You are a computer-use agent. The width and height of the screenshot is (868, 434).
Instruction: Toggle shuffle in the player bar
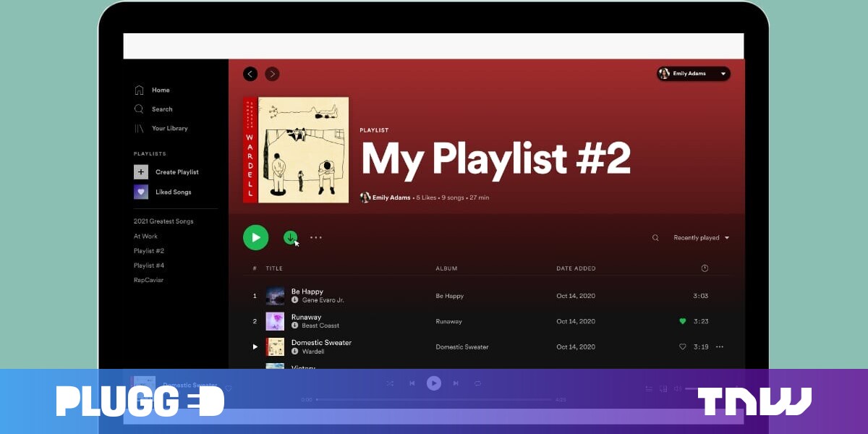click(390, 383)
